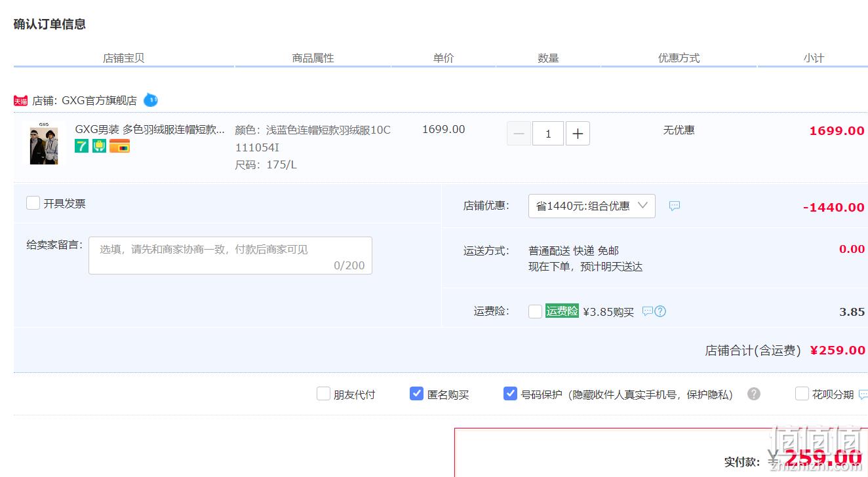Open the comment icon next to 店铺优惠 dropdown
The image size is (868, 477).
pyautogui.click(x=675, y=206)
